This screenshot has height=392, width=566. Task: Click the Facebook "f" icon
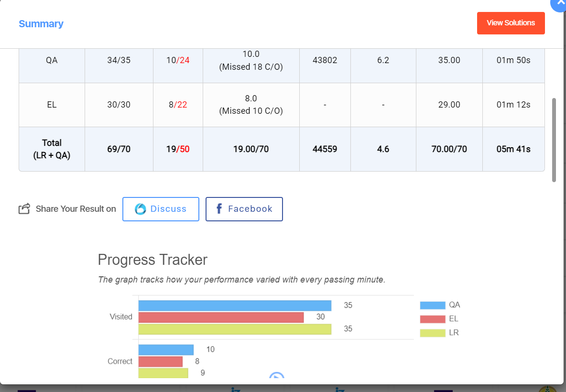click(219, 208)
